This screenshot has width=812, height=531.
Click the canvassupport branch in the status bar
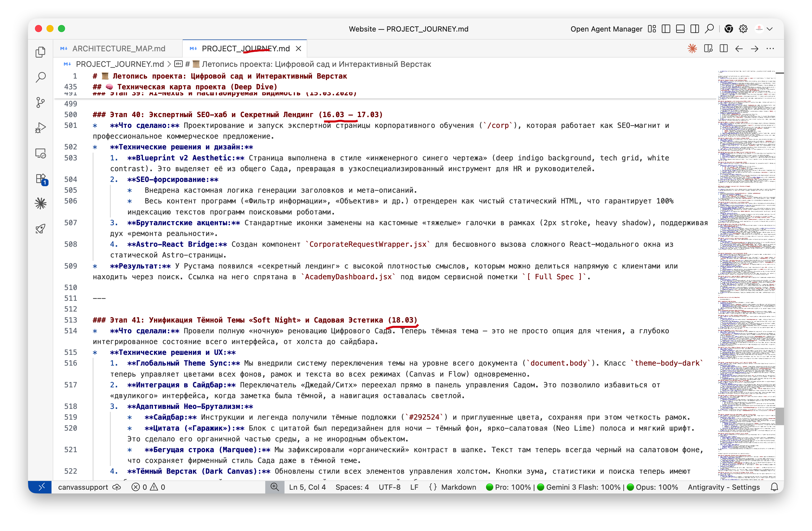83,487
